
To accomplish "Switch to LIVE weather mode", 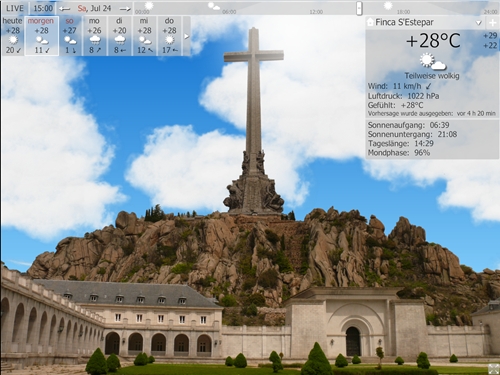I will (15, 8).
